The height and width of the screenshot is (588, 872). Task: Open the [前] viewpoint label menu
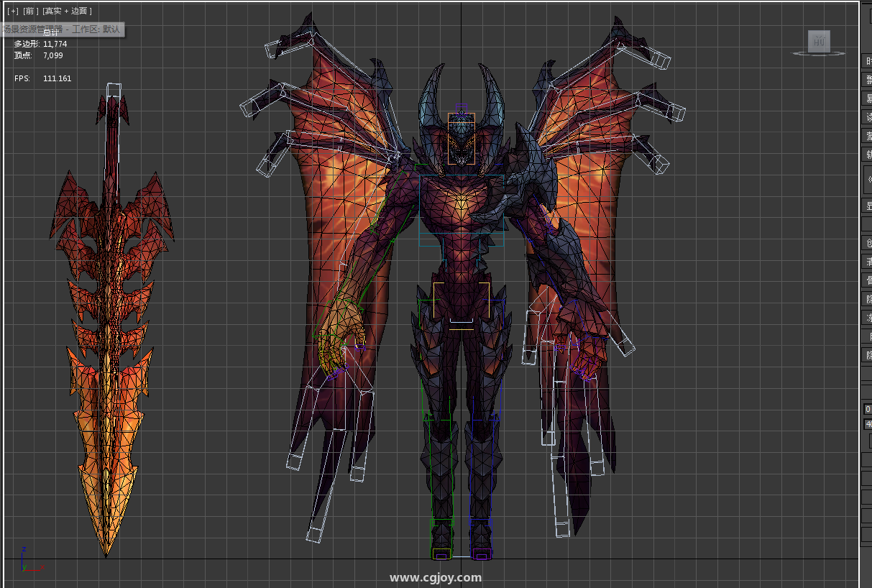31,11
